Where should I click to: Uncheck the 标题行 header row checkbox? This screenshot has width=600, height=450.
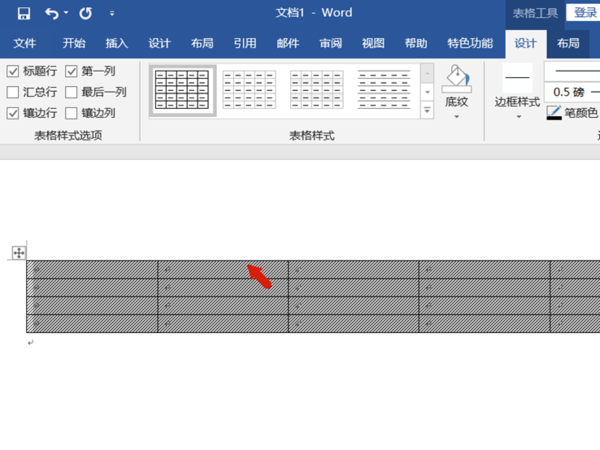click(x=13, y=71)
